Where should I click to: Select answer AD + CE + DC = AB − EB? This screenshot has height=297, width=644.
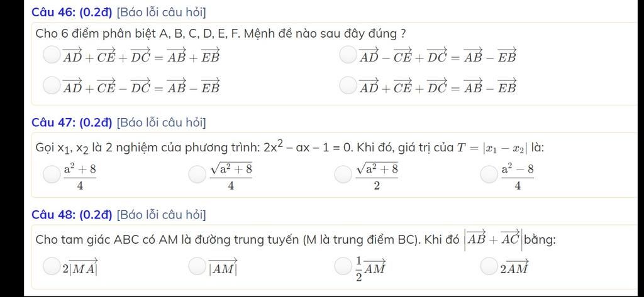[x=348, y=86]
